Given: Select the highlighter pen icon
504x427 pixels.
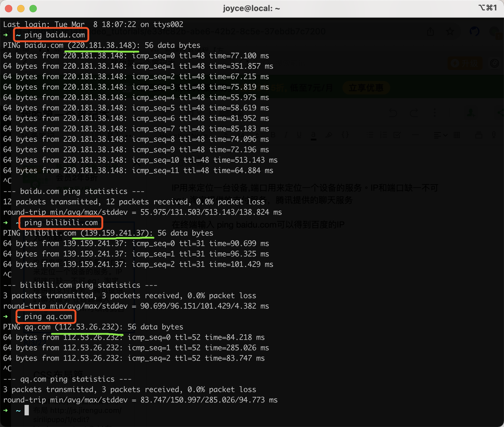Looking at the screenshot, I should click(329, 135).
